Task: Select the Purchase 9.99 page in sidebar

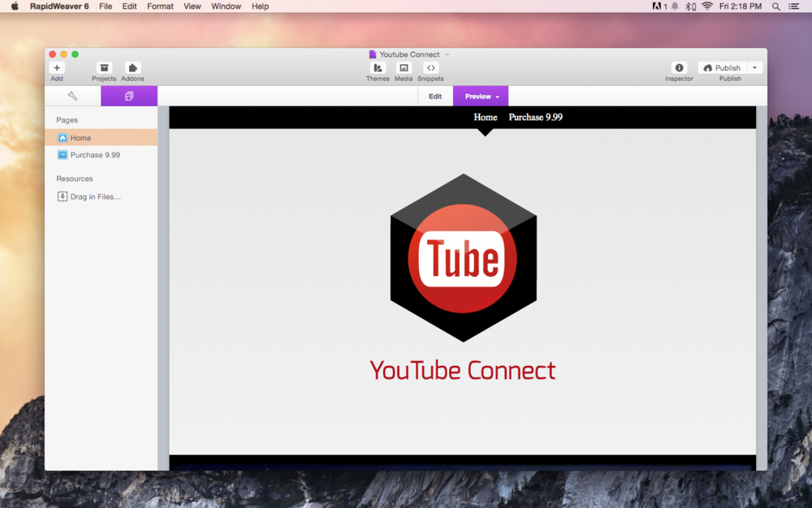Action: (x=94, y=155)
